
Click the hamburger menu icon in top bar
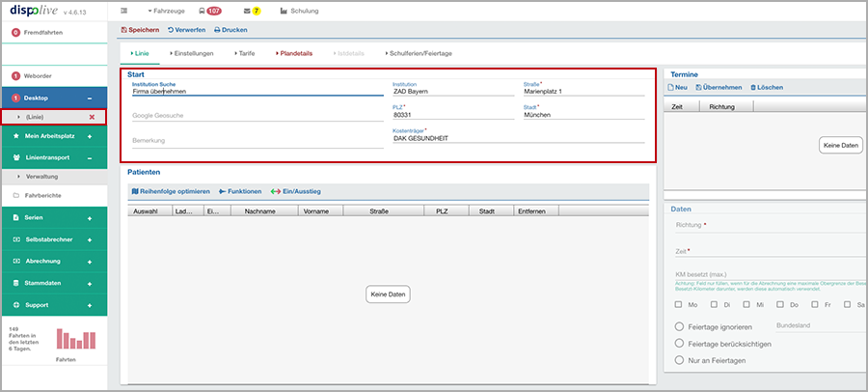[124, 11]
